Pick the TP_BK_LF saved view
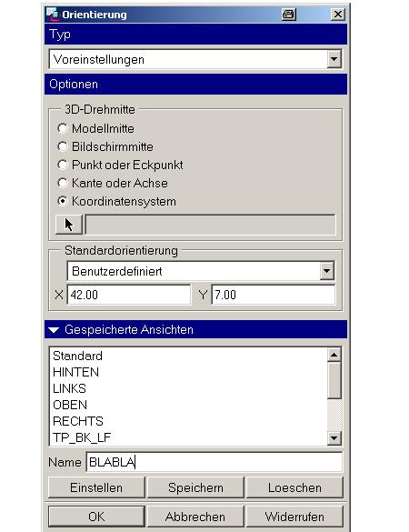Viewport: 409px width, 532px height. (x=82, y=437)
